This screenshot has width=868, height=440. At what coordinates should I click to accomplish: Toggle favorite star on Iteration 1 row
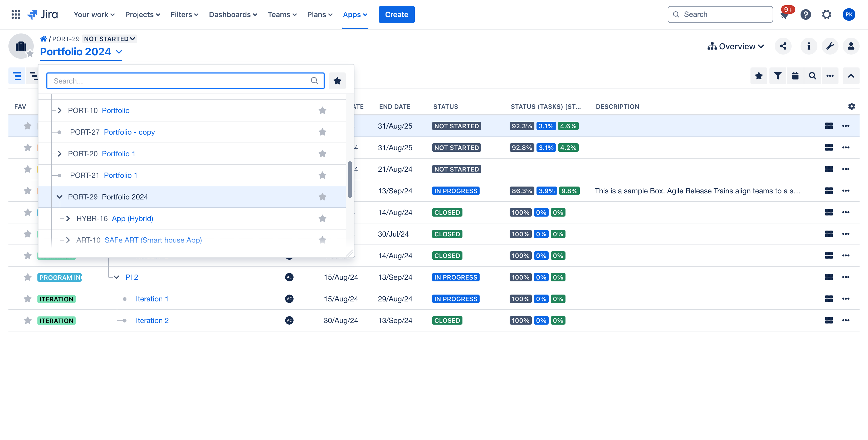click(28, 299)
